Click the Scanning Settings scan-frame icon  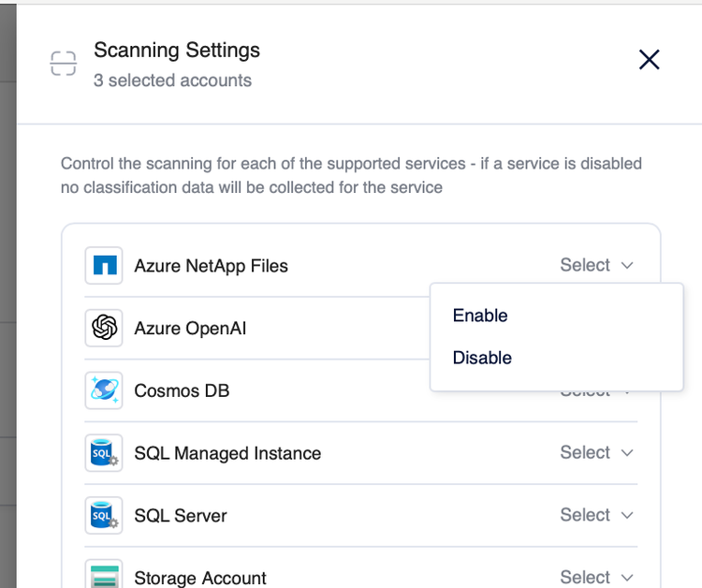click(x=63, y=64)
